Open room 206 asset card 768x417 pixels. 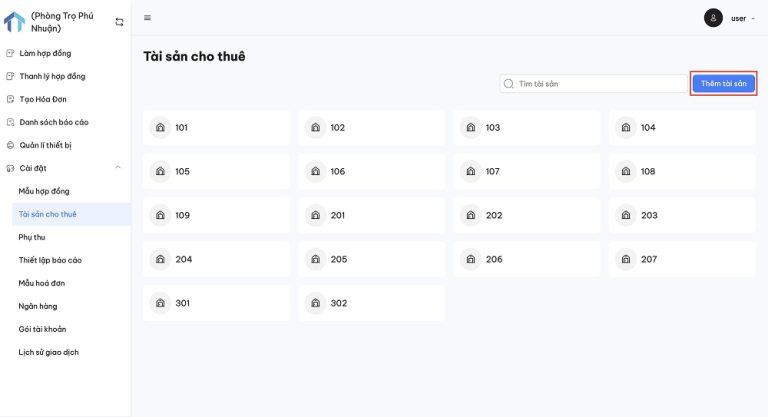click(527, 259)
